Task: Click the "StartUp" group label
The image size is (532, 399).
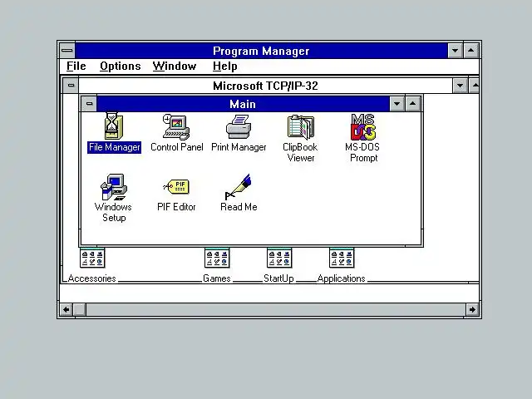Action: pos(278,278)
